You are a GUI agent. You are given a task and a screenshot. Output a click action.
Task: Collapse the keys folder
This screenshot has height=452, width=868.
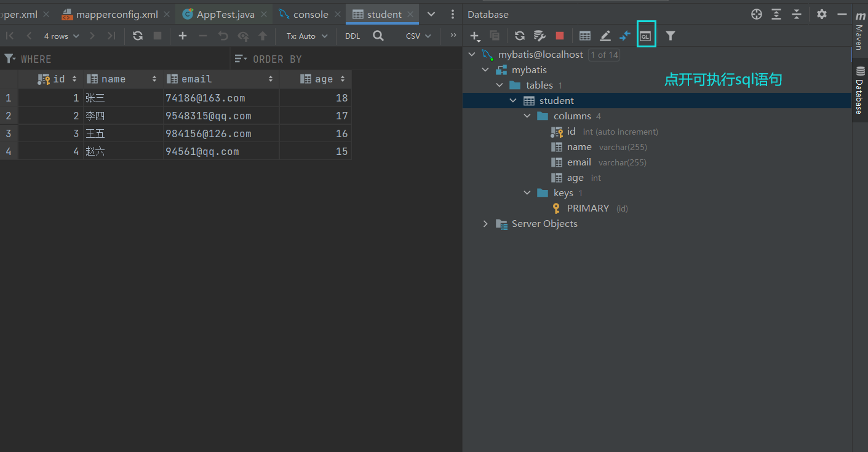527,193
